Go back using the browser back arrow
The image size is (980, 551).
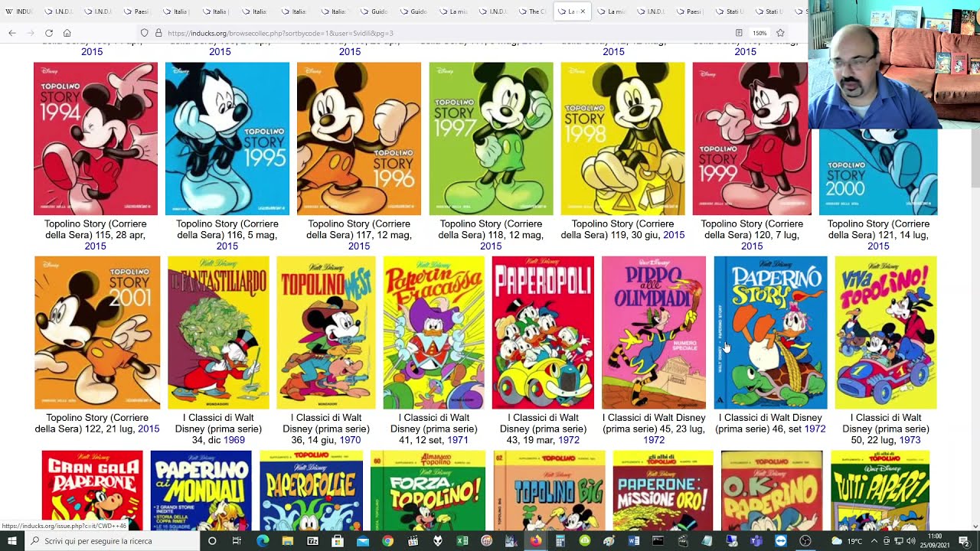tap(12, 33)
